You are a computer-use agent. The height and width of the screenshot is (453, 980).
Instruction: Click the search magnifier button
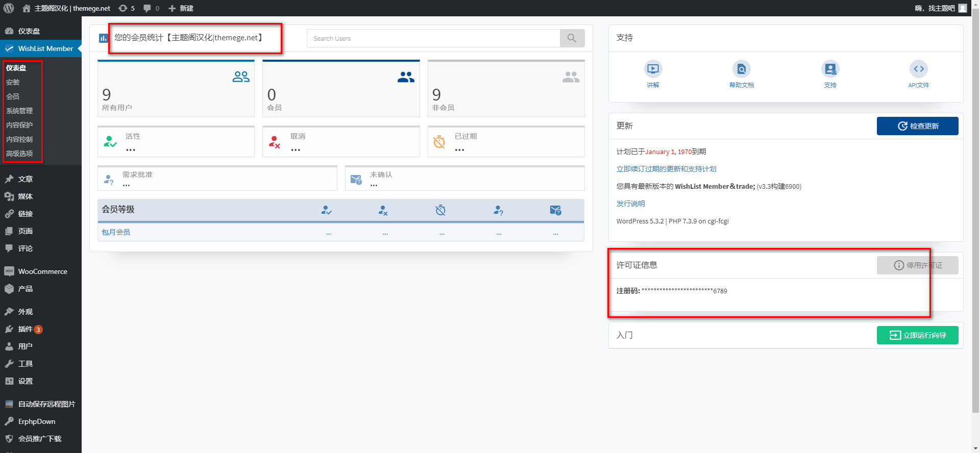[572, 38]
